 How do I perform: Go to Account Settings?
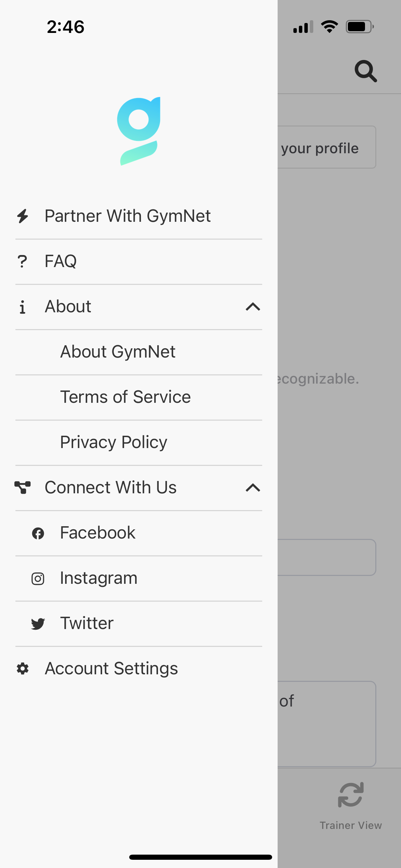point(139,669)
